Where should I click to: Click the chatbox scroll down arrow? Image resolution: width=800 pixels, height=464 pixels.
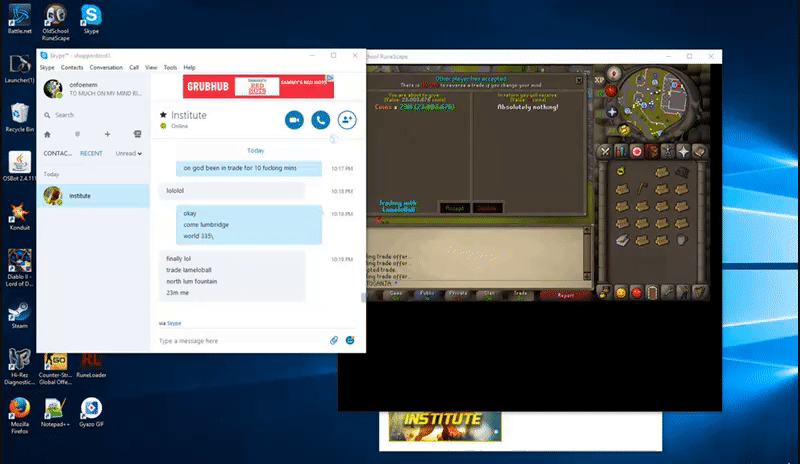coord(587,276)
